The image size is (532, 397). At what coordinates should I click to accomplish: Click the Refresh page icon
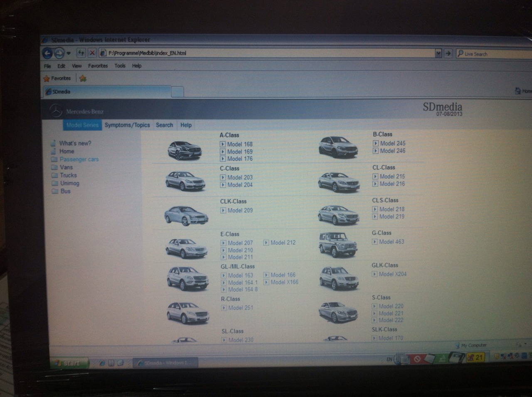(81, 53)
